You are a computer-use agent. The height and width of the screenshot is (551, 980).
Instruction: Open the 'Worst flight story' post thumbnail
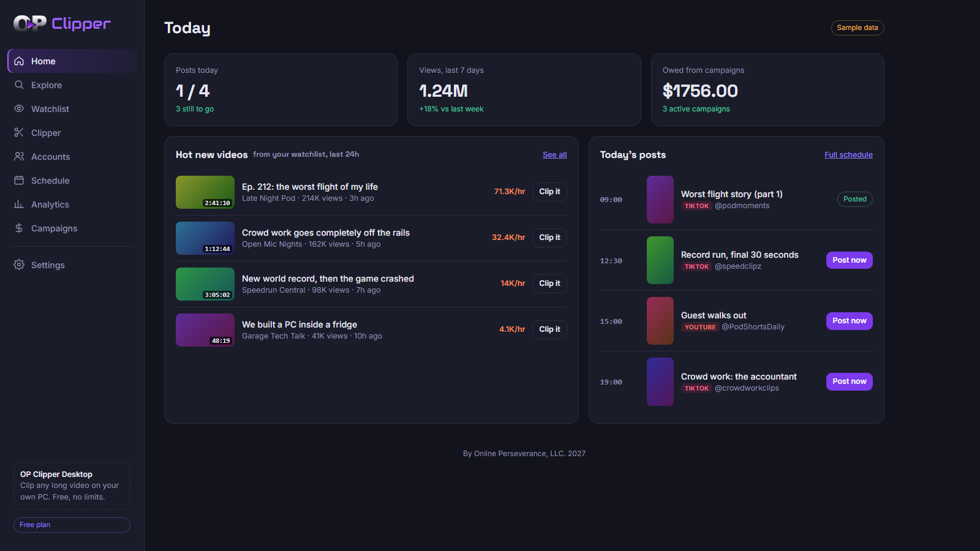point(660,200)
